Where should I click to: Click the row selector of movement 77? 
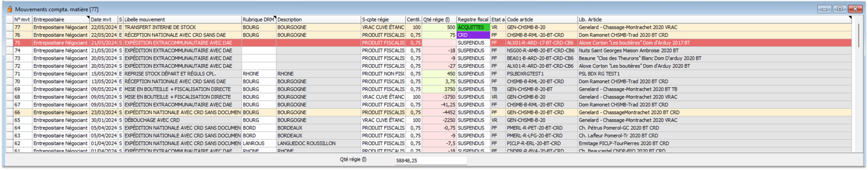(10, 27)
